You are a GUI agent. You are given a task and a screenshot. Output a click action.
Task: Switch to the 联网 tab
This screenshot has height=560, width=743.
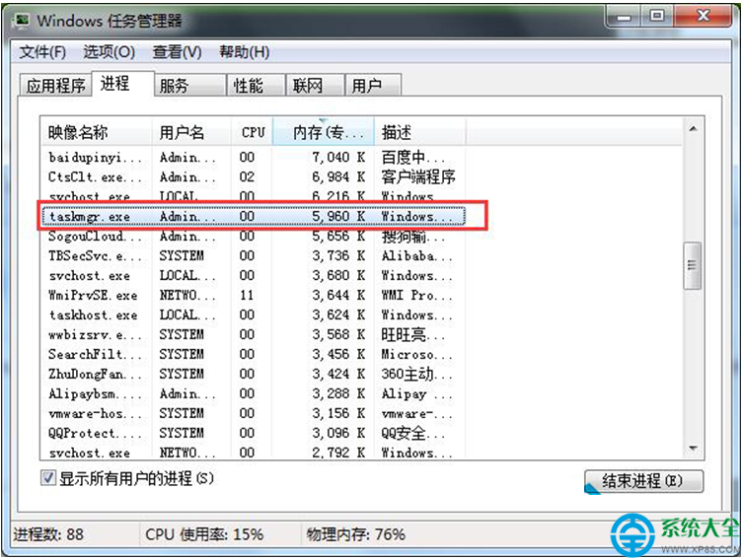(x=315, y=86)
